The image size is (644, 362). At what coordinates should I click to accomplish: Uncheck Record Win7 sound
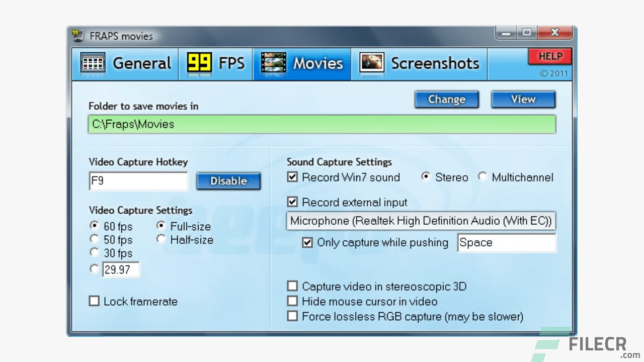click(x=293, y=176)
